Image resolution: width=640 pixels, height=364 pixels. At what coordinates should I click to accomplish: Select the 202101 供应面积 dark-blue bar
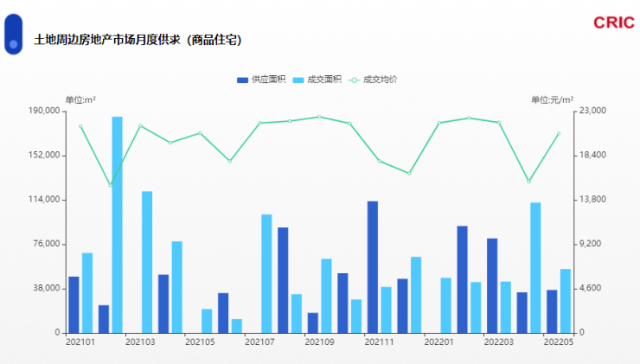74,304
